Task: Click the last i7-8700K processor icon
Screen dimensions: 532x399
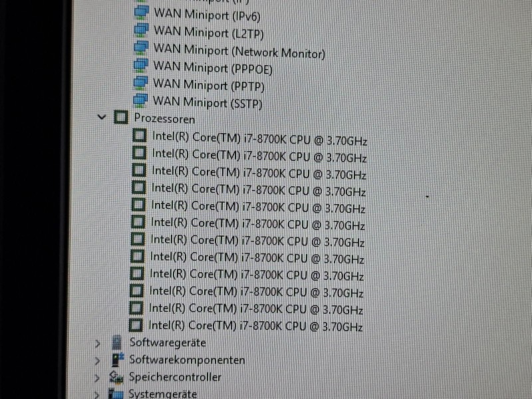Action: (x=136, y=325)
